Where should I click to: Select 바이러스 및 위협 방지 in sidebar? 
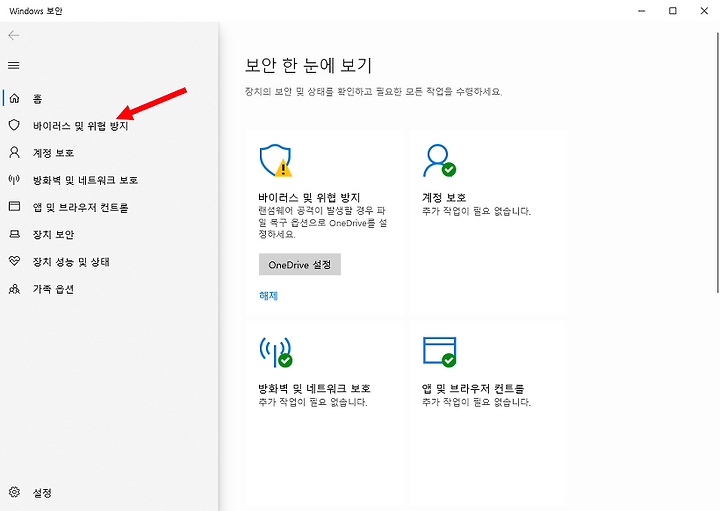coord(80,125)
